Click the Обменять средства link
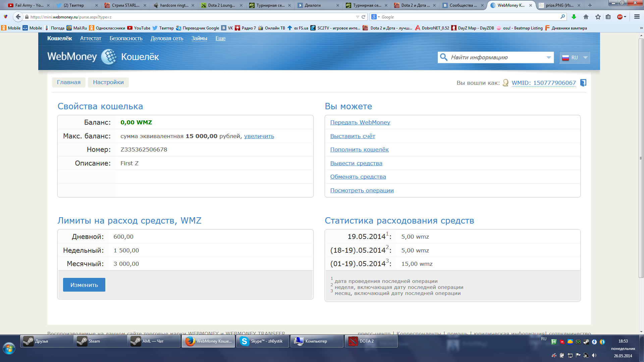 coord(358,177)
